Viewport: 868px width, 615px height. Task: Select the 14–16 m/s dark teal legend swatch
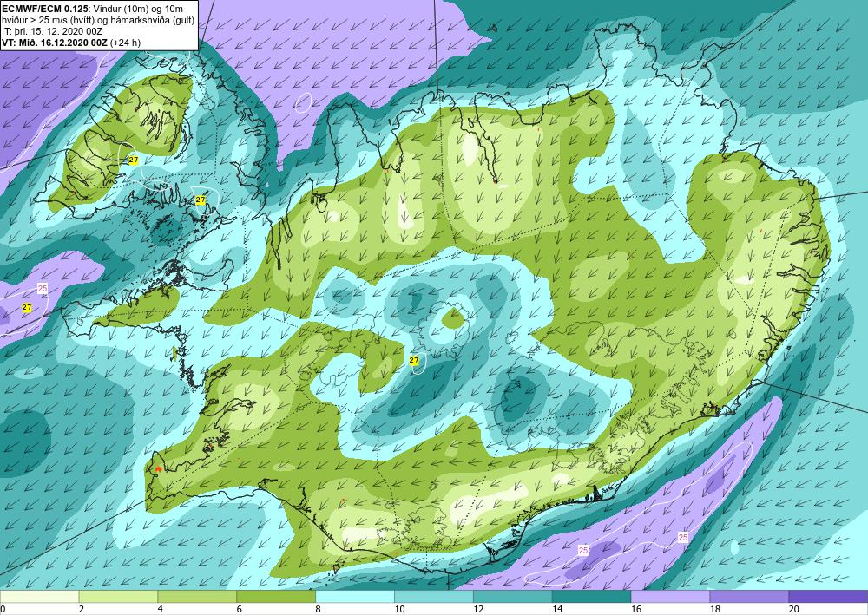click(591, 597)
